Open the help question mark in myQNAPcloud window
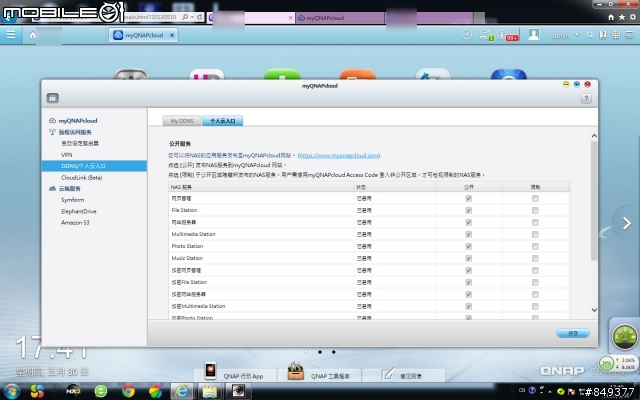640x400 pixels. [586, 98]
